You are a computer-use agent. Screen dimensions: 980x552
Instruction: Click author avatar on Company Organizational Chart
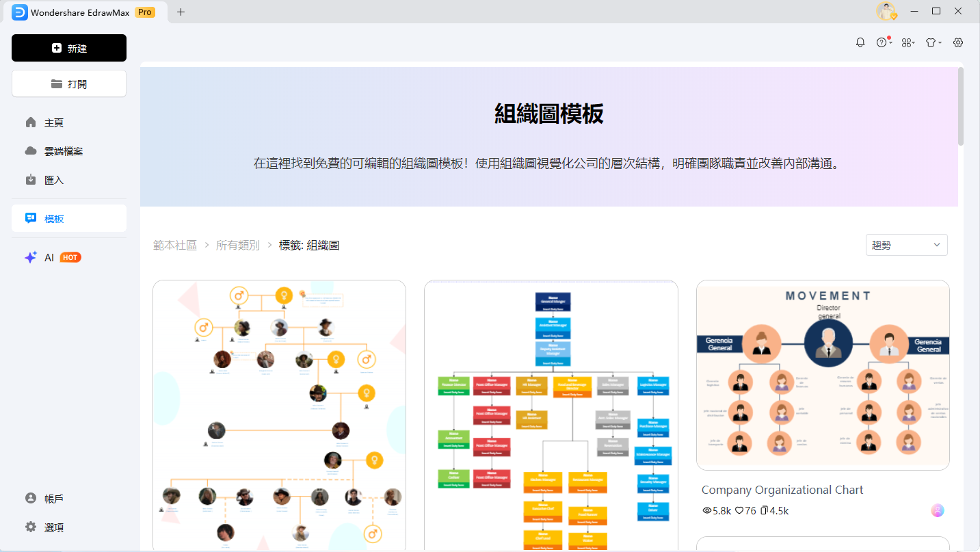pyautogui.click(x=938, y=510)
